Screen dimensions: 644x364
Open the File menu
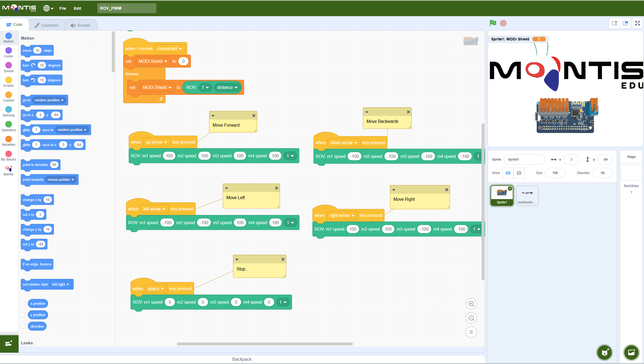[63, 8]
